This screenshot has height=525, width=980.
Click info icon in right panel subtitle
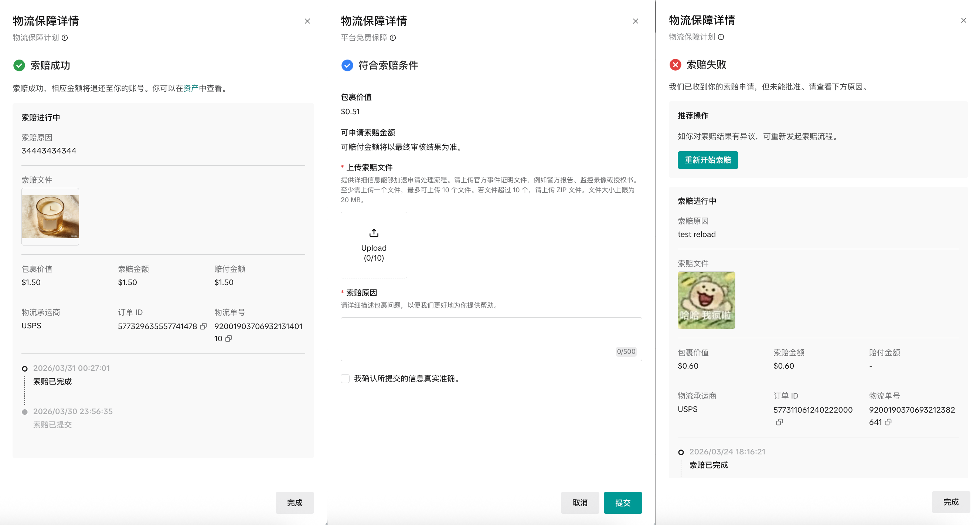pyautogui.click(x=721, y=37)
